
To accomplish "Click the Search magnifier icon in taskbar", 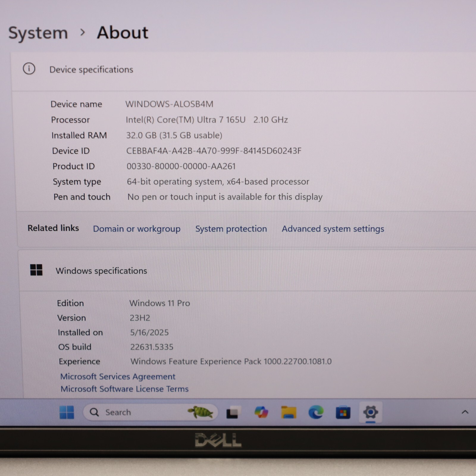I will (x=94, y=412).
